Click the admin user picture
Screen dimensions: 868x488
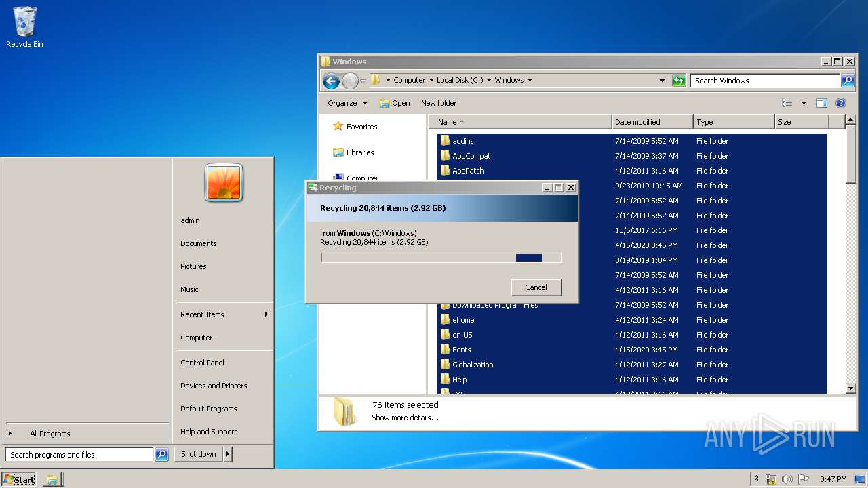[x=224, y=182]
